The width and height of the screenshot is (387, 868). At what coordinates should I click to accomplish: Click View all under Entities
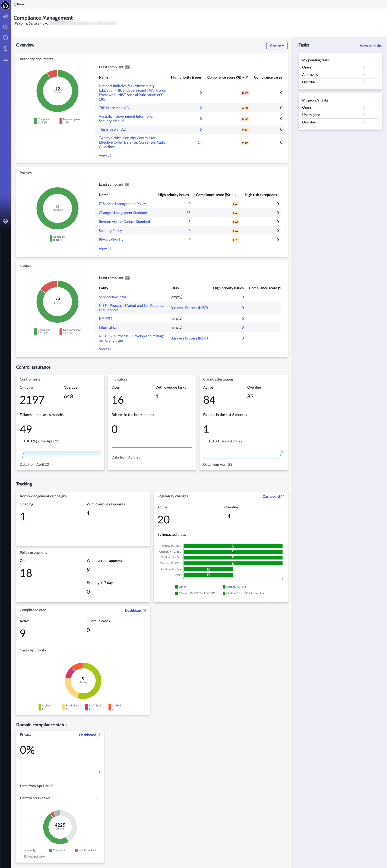tap(105, 349)
